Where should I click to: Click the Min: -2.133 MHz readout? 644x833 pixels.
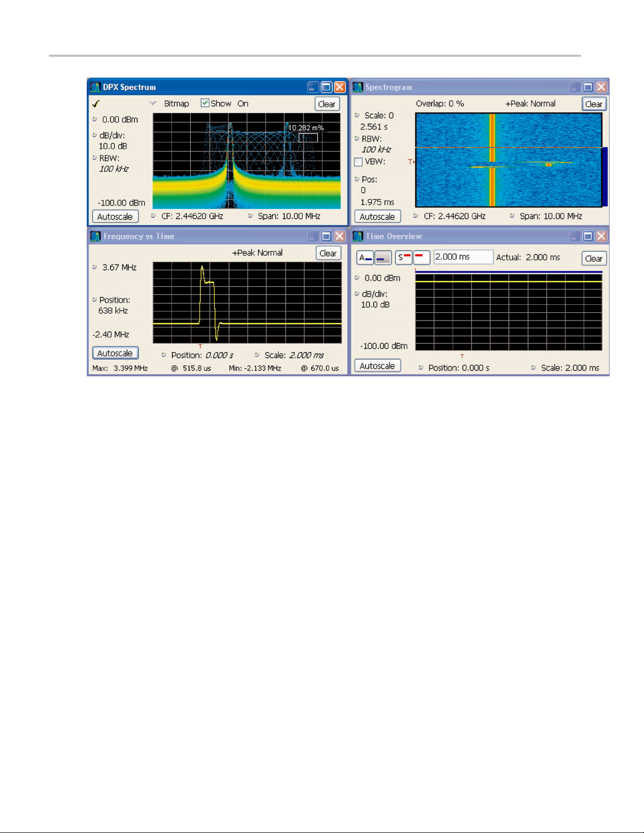coord(255,368)
